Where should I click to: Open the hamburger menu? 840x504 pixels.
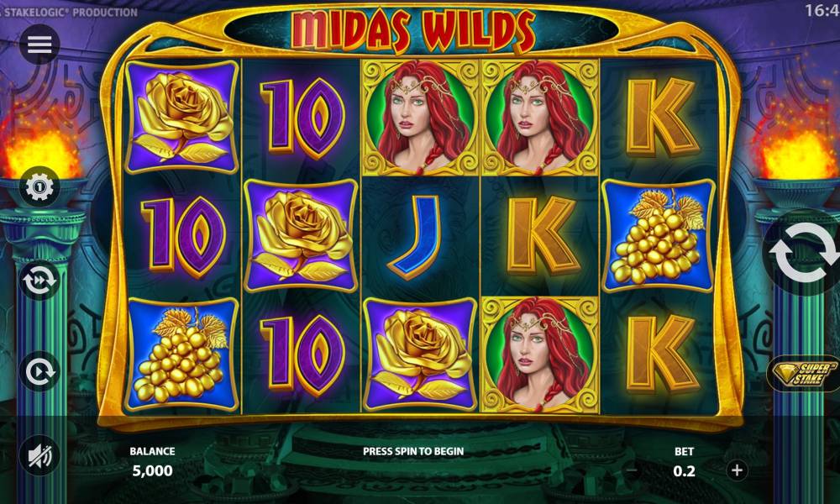pos(39,44)
